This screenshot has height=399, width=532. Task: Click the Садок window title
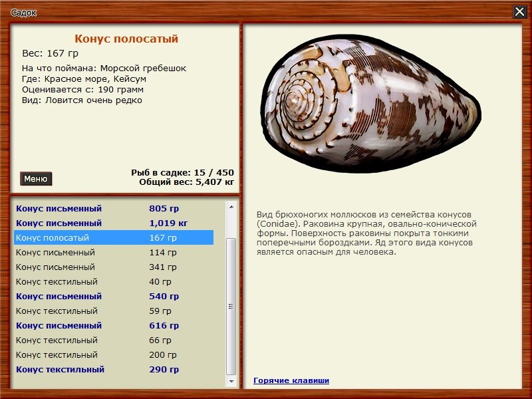[x=23, y=13]
